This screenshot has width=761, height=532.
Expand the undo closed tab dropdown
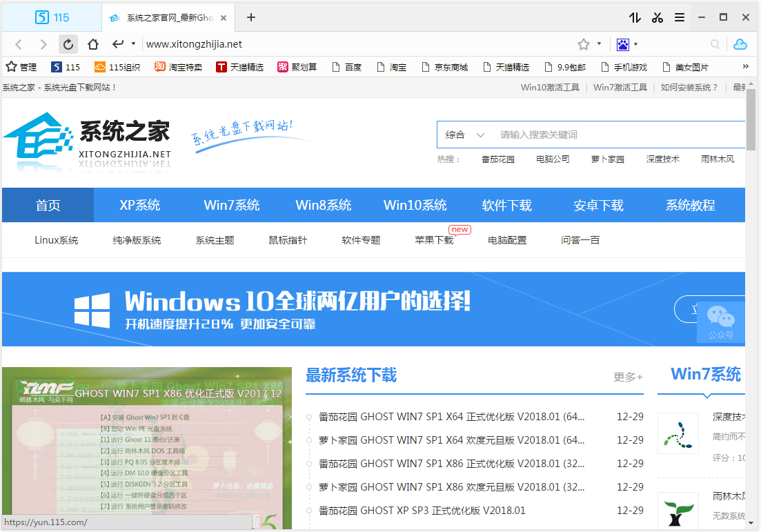pos(133,43)
